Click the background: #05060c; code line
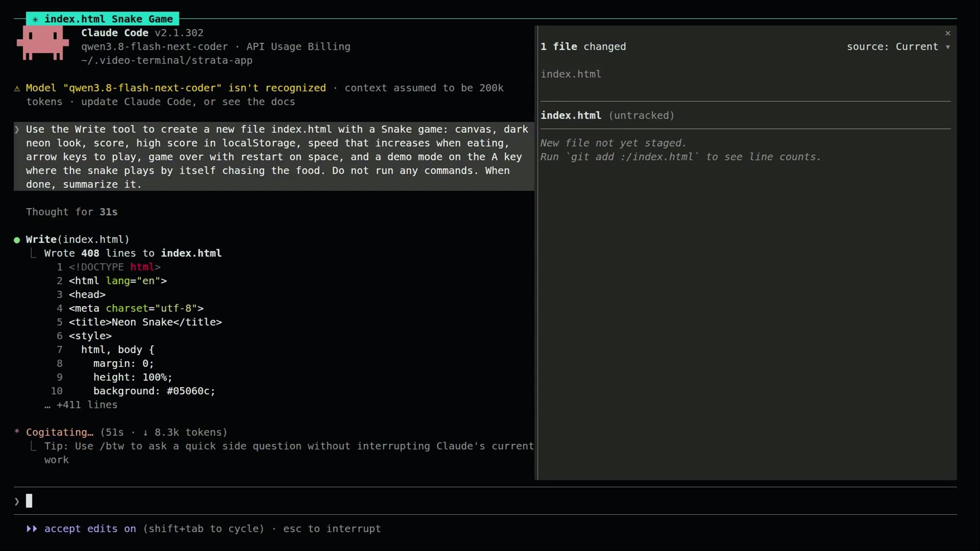The width and height of the screenshot is (980, 551). (154, 391)
